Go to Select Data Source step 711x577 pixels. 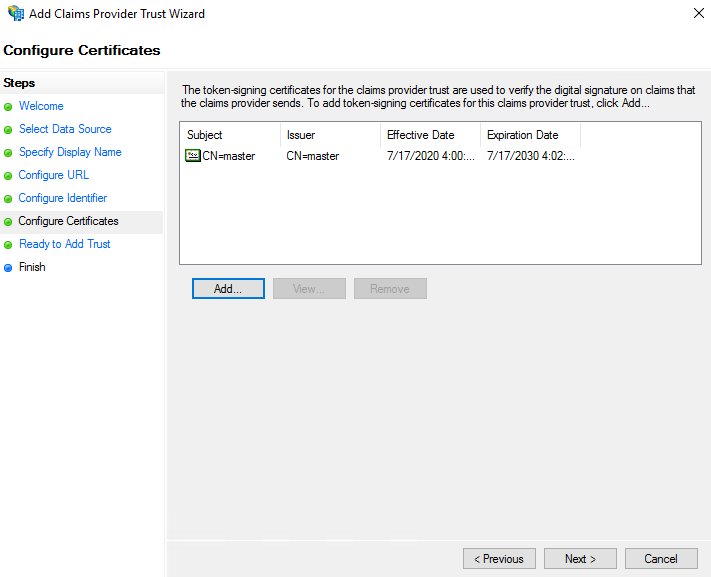click(65, 129)
